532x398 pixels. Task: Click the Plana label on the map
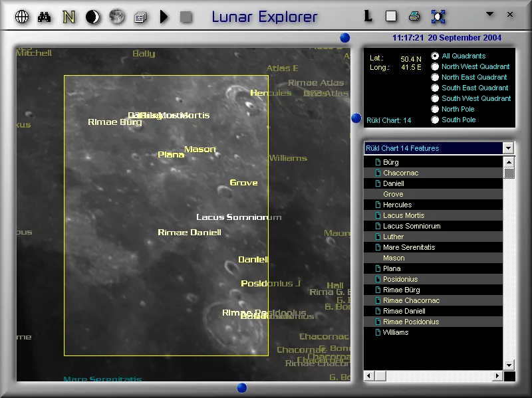pos(171,155)
